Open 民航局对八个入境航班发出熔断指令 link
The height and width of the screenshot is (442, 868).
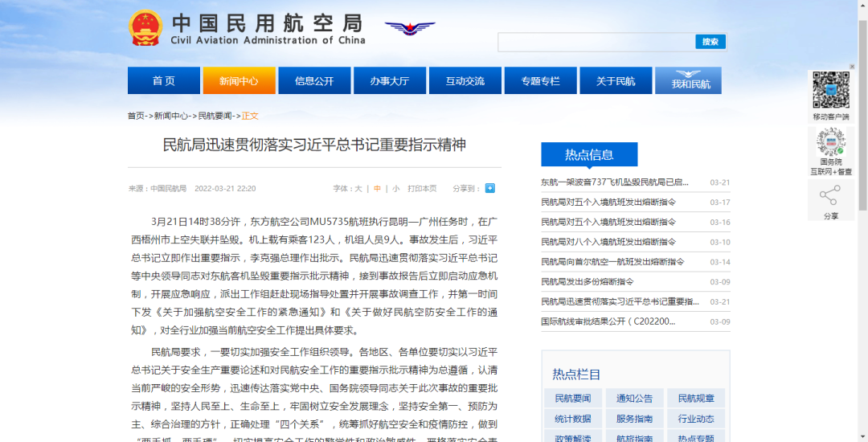[608, 242]
